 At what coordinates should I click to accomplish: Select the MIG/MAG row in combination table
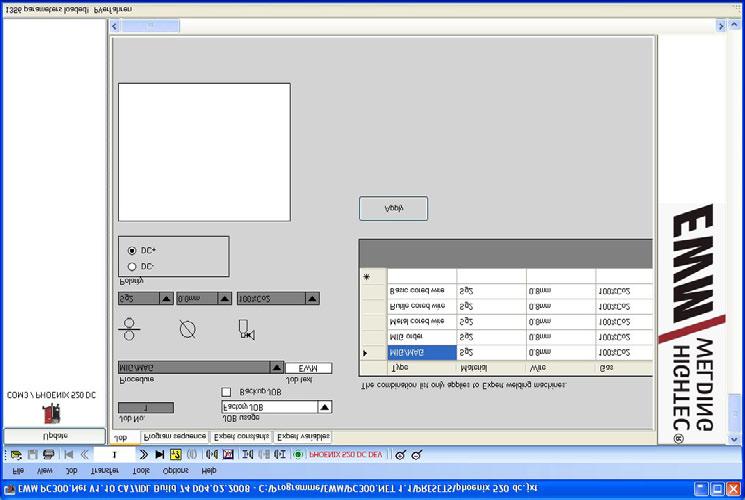coord(506,353)
